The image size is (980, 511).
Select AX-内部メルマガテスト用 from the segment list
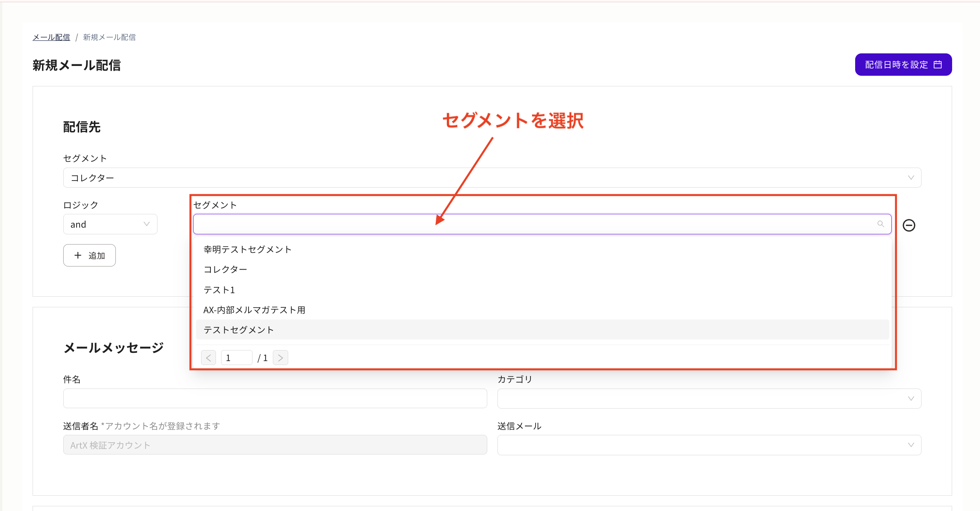coord(254,310)
